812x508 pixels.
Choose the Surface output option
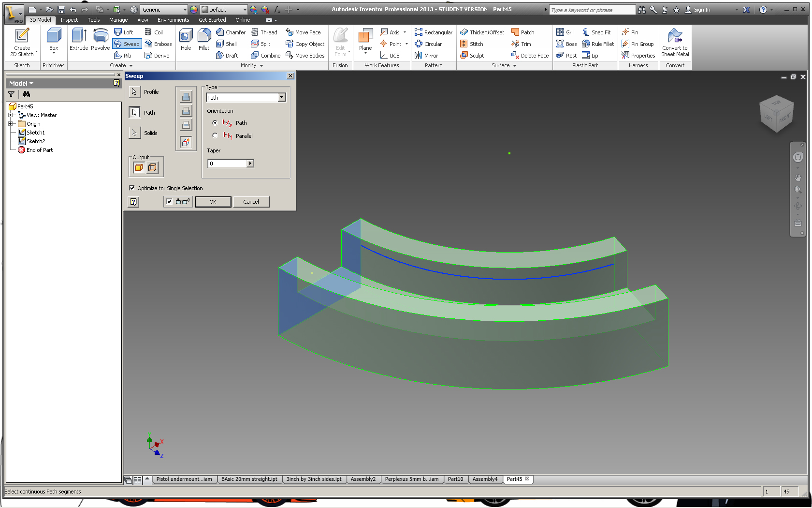tap(152, 167)
